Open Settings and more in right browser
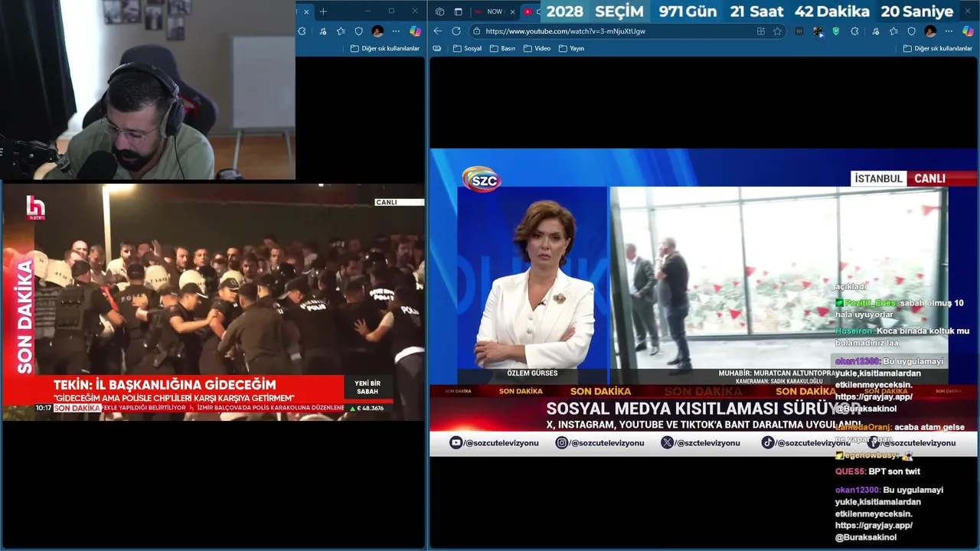This screenshot has width=980, height=551. point(949,31)
